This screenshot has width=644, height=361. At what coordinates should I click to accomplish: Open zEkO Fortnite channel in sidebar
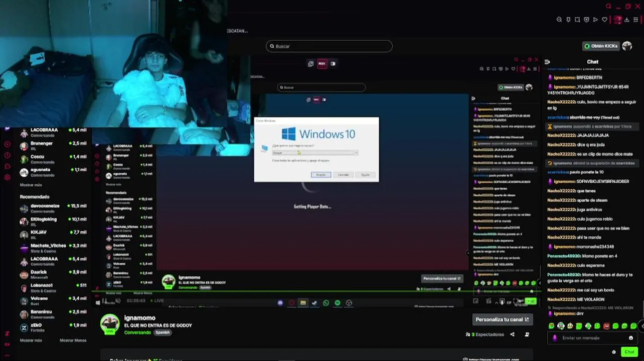point(53,327)
